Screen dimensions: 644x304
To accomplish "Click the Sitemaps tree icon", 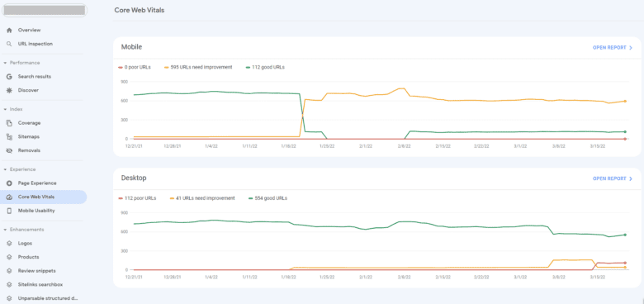I will [x=9, y=137].
